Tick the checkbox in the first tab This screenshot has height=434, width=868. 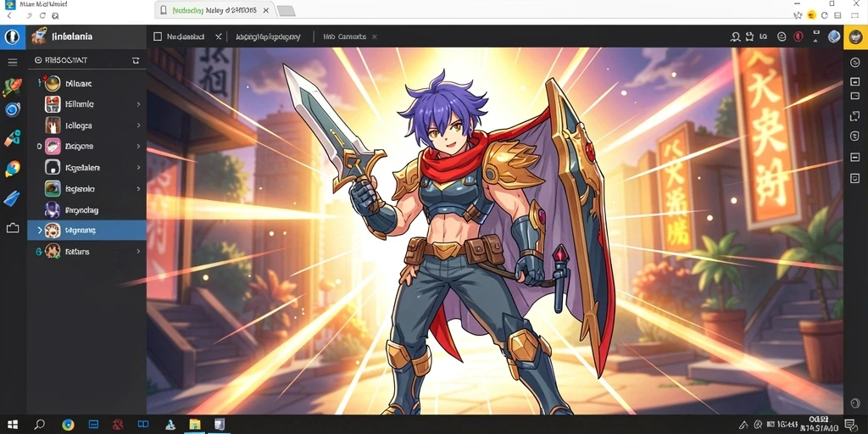158,36
